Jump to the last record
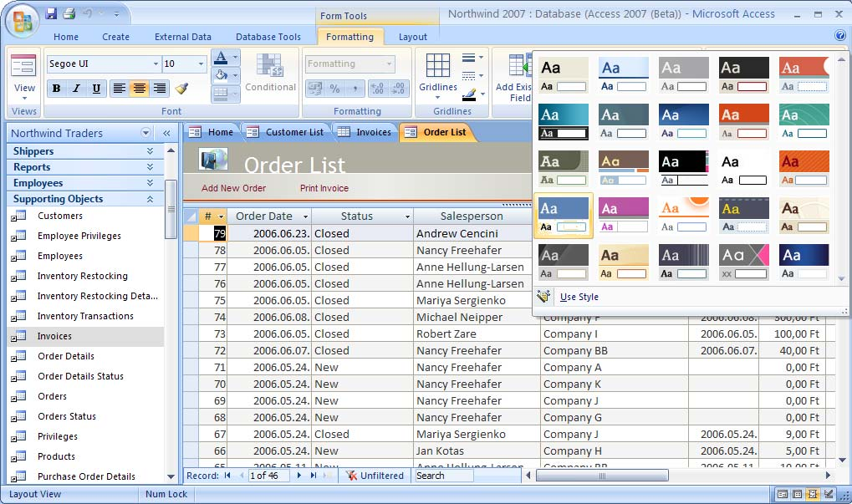The width and height of the screenshot is (852, 504). point(314,476)
